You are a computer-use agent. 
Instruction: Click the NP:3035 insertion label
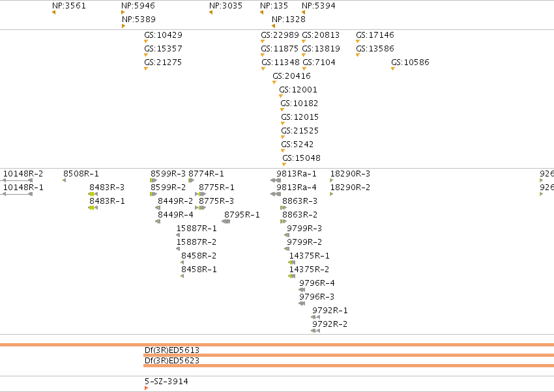226,6
